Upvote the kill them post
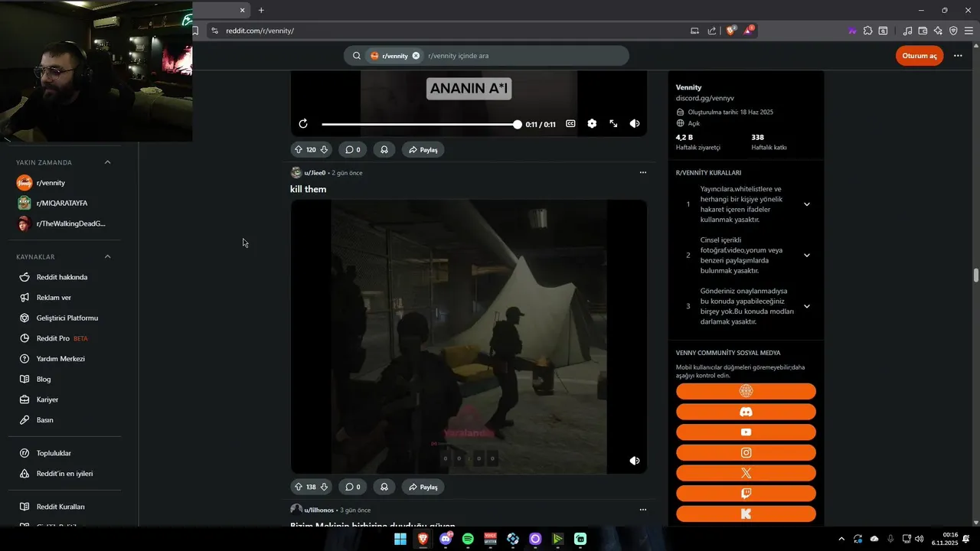Screen dimensions: 980x551 coord(299,487)
